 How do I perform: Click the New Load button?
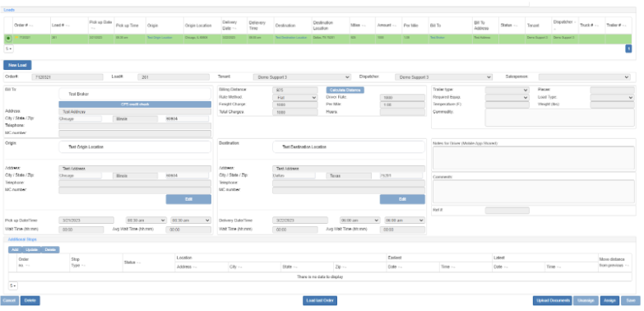17,65
